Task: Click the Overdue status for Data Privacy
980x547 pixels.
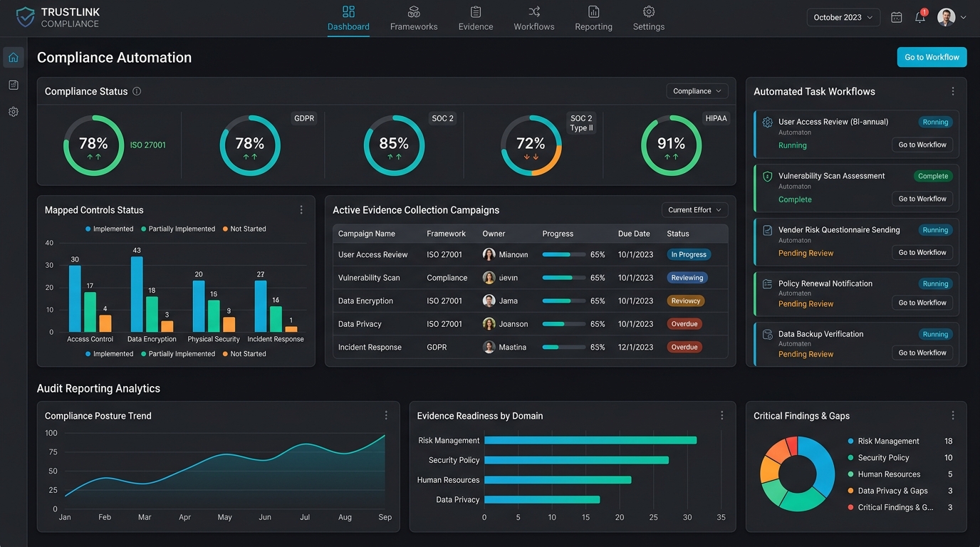Action: (x=684, y=324)
